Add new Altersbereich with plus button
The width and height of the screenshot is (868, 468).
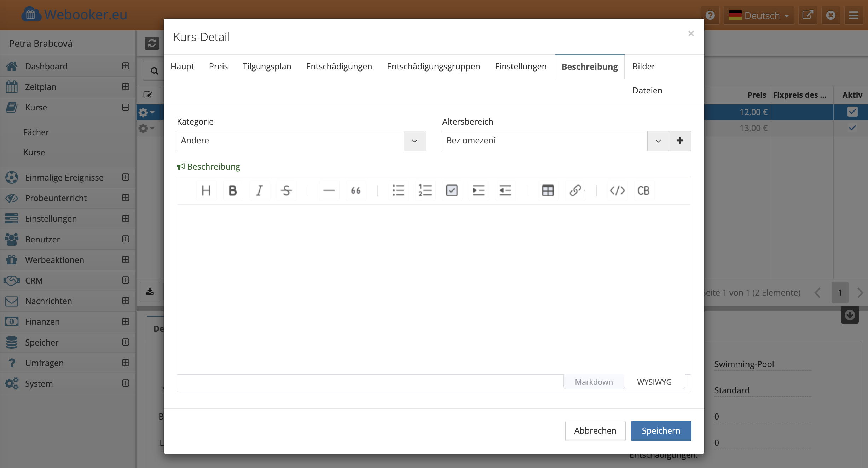679,141
